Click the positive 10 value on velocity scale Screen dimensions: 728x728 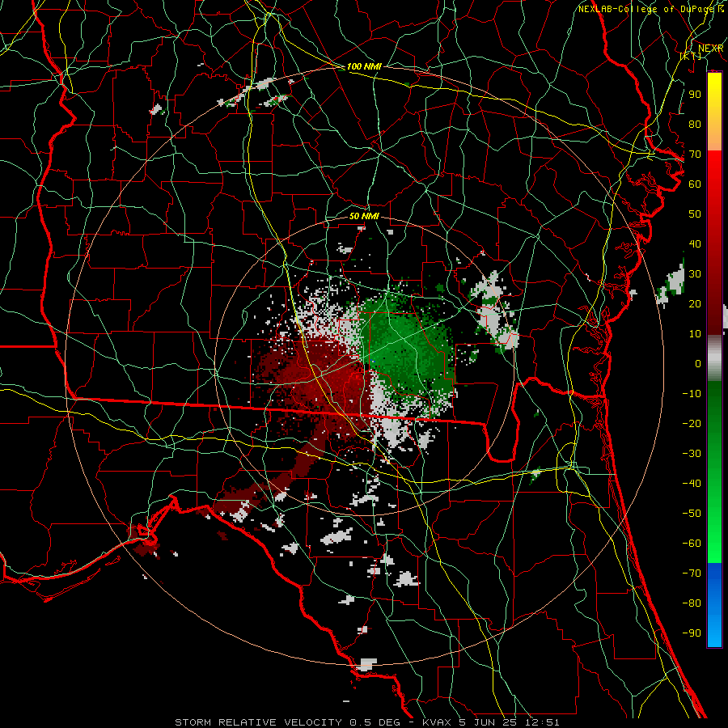tap(695, 334)
